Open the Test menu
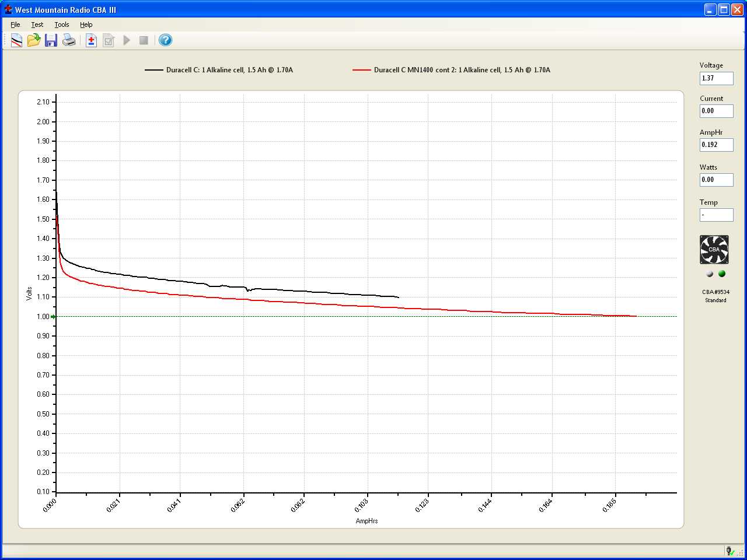 coord(37,24)
